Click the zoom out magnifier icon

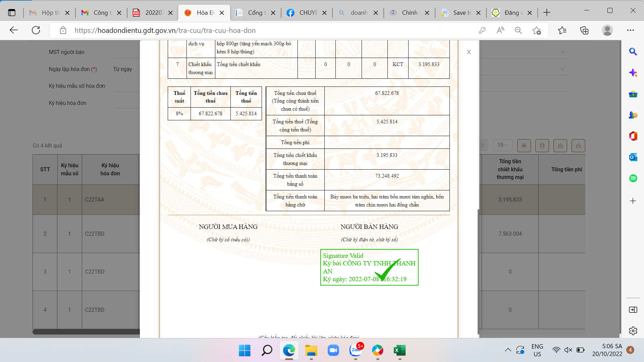coord(518,31)
